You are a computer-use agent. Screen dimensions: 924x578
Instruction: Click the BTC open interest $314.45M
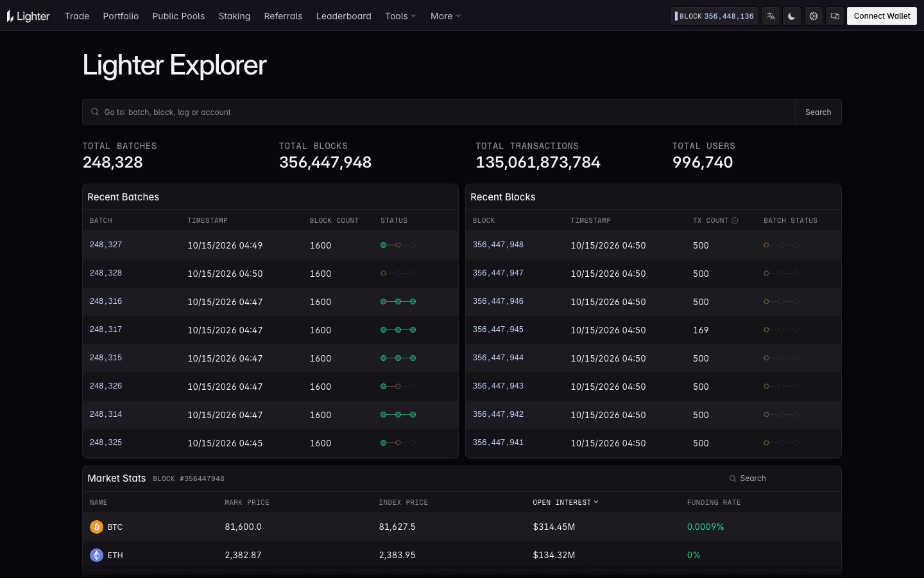pyautogui.click(x=554, y=527)
